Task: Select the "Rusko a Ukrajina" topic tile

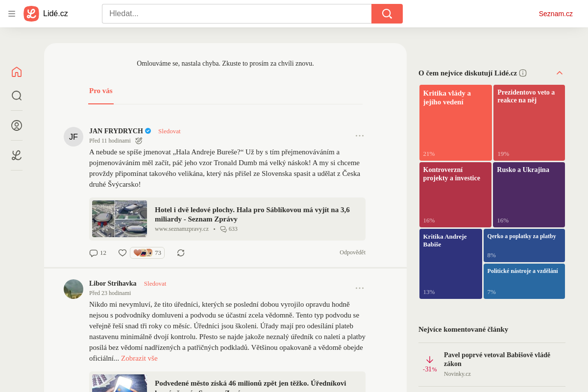Action: tap(529, 195)
